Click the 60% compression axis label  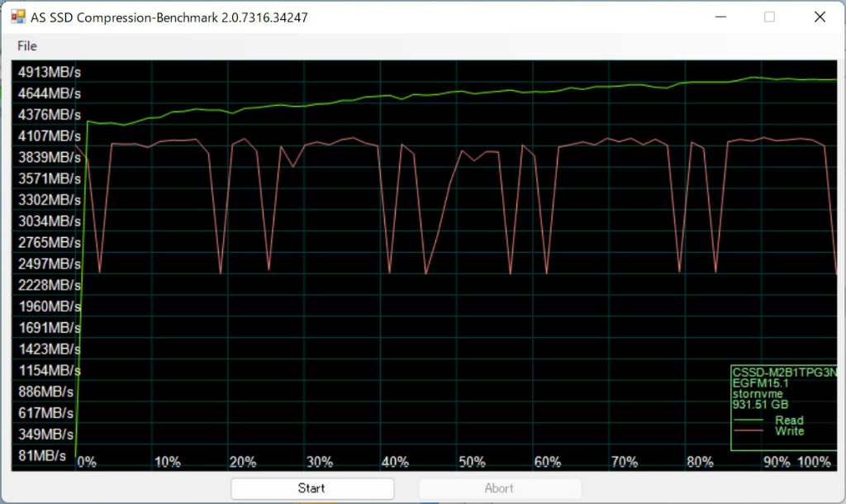click(547, 462)
